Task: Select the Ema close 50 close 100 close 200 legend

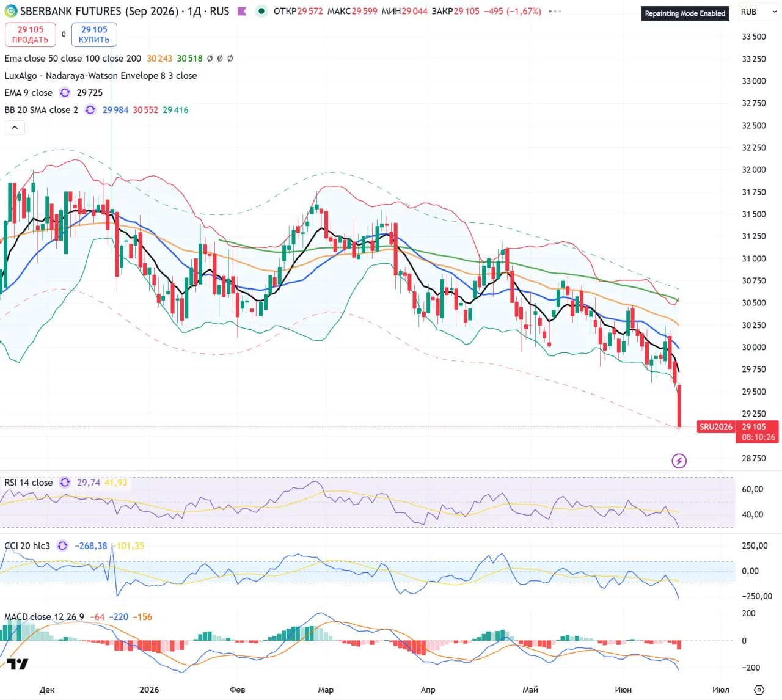Action: click(73, 59)
